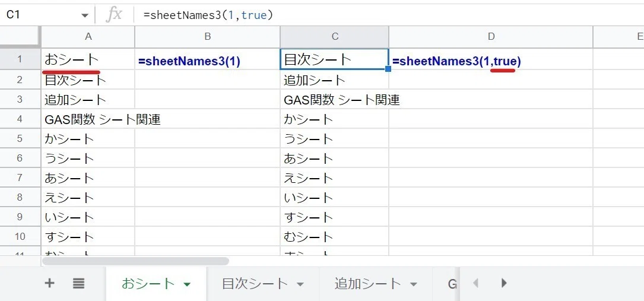Select row 1 header

point(20,59)
